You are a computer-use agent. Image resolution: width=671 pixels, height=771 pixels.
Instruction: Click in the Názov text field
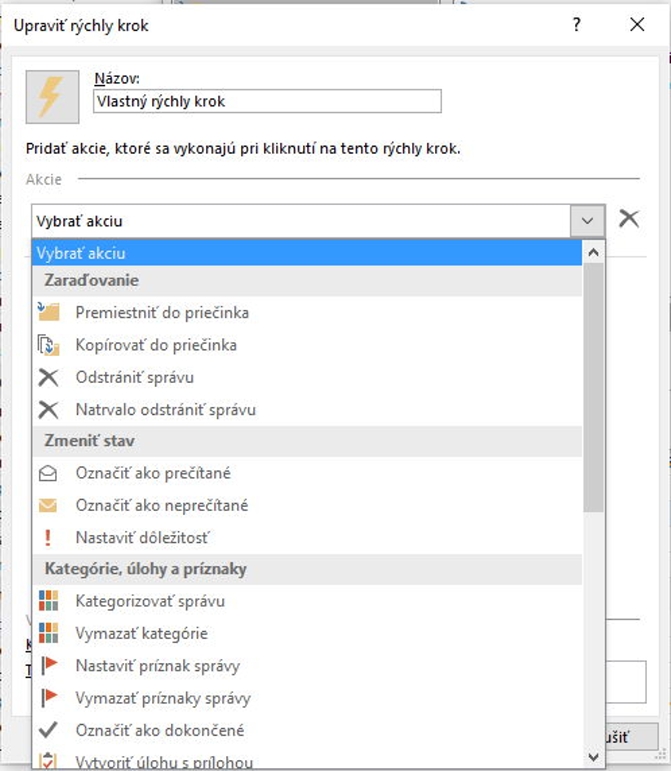[266, 101]
